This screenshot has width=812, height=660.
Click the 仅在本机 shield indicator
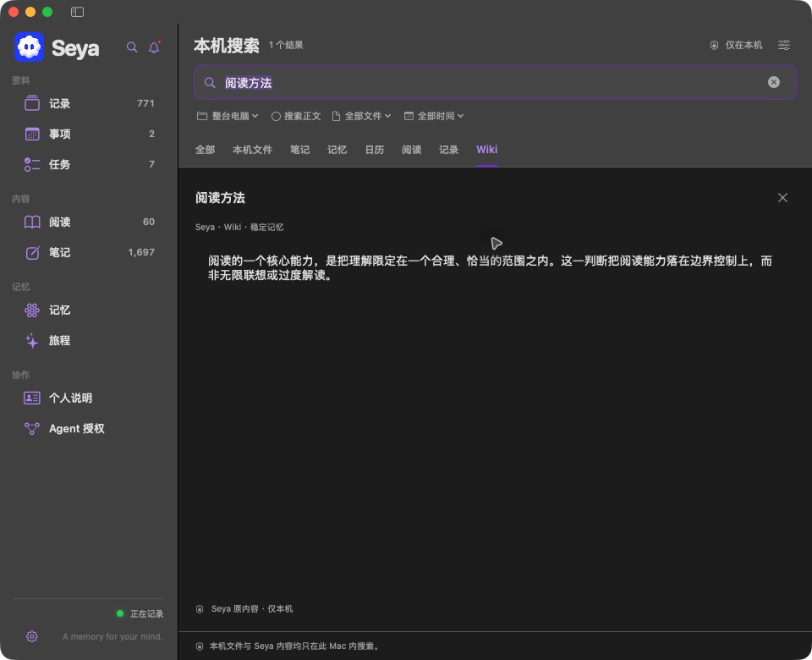point(736,45)
